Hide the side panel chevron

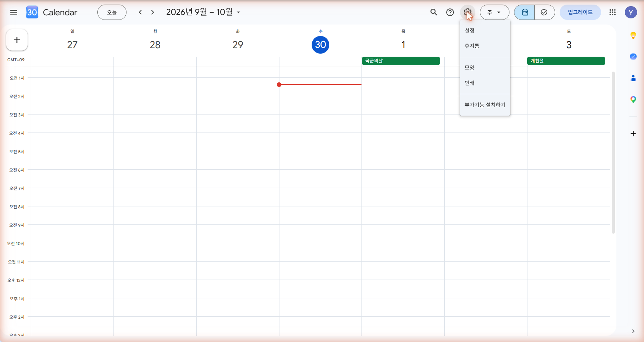pos(633,331)
